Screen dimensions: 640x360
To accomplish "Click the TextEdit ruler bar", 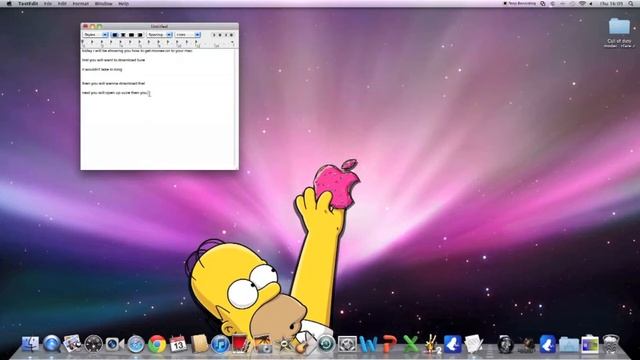I will [160, 43].
